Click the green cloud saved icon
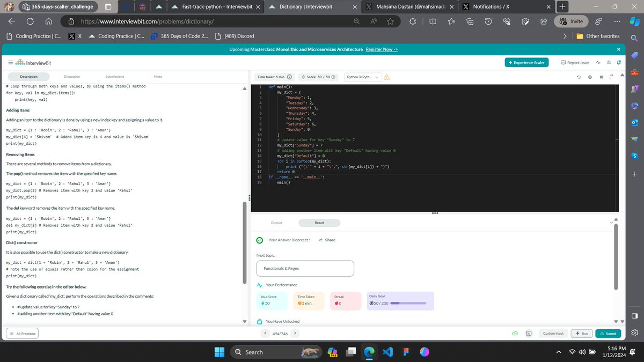 pyautogui.click(x=515, y=334)
